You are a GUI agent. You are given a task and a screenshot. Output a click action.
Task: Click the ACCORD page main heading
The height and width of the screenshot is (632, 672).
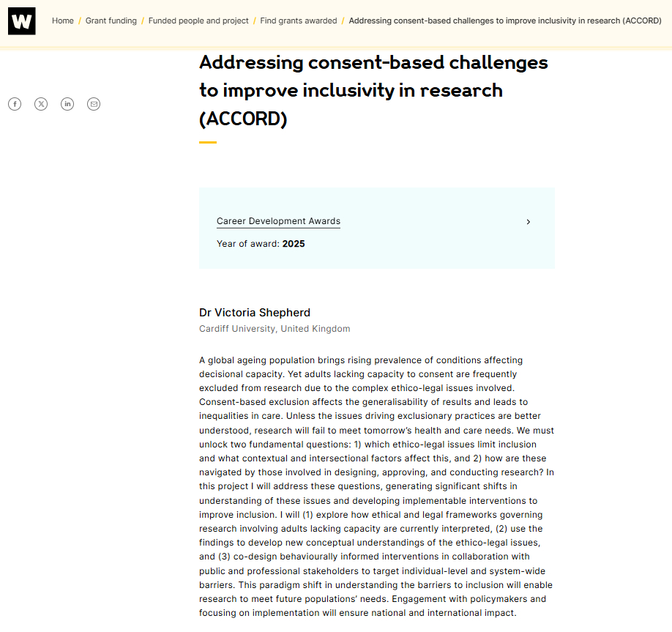point(373,90)
